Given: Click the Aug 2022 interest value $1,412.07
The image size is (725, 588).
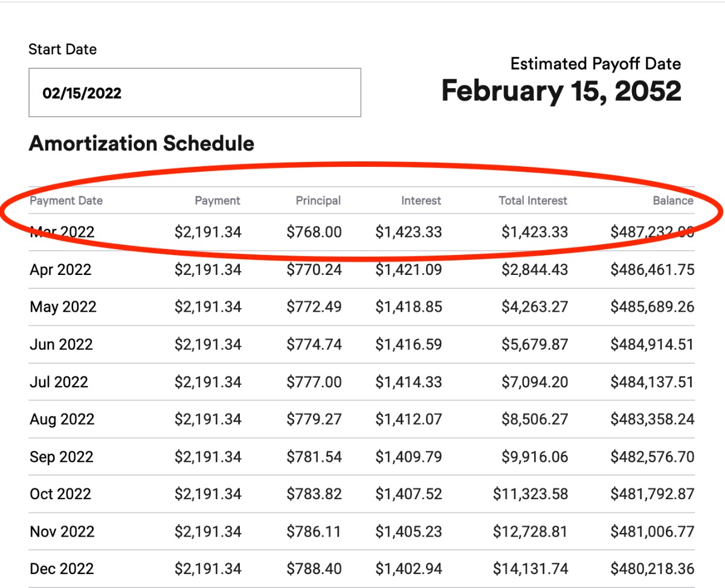Looking at the screenshot, I should [408, 419].
